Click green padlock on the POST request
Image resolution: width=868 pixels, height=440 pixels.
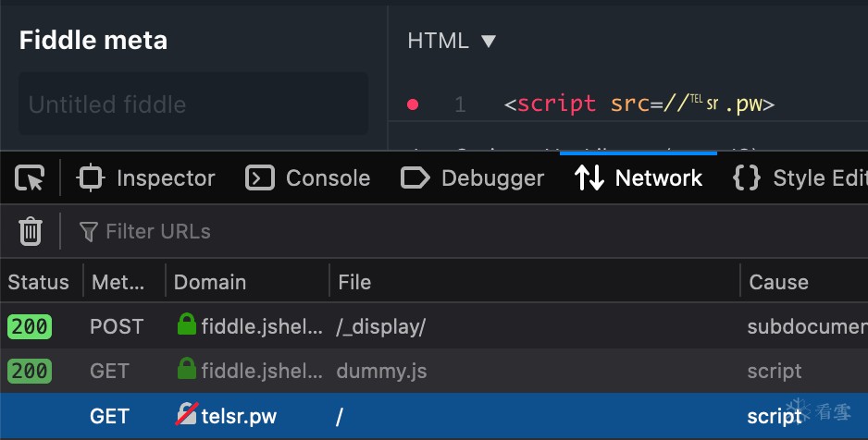(x=187, y=325)
